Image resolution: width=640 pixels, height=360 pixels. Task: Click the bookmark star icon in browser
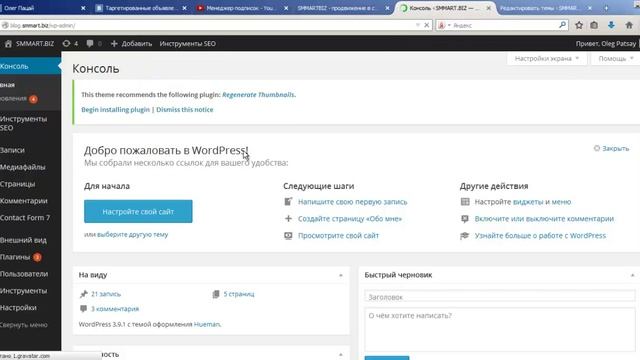click(579, 25)
